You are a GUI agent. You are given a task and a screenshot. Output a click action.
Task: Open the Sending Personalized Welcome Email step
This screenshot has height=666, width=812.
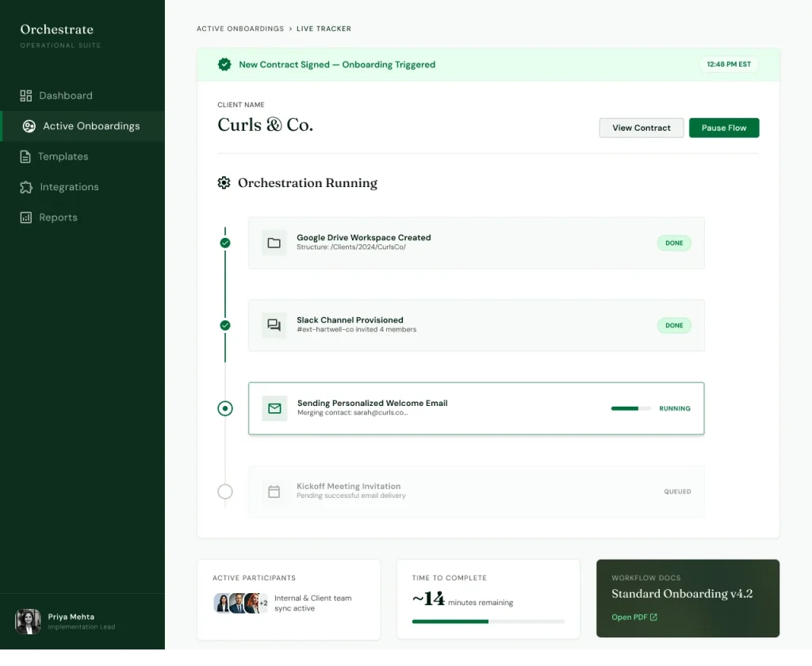pyautogui.click(x=477, y=408)
